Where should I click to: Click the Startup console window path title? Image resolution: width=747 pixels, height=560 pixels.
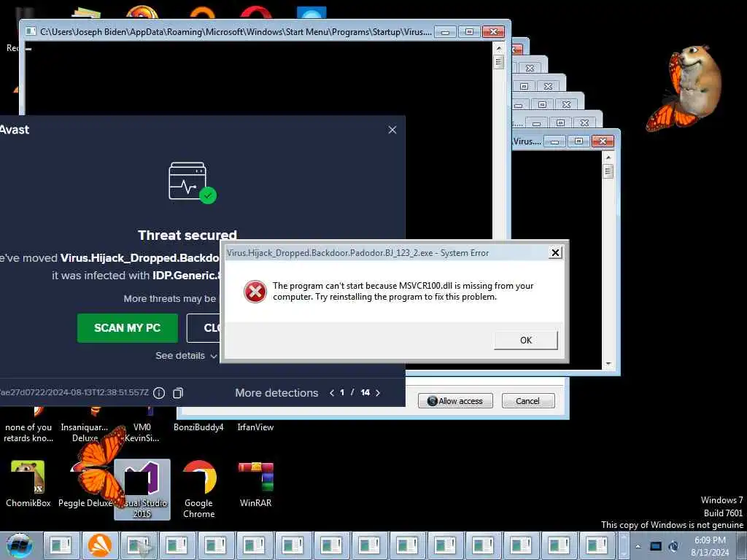click(x=236, y=32)
